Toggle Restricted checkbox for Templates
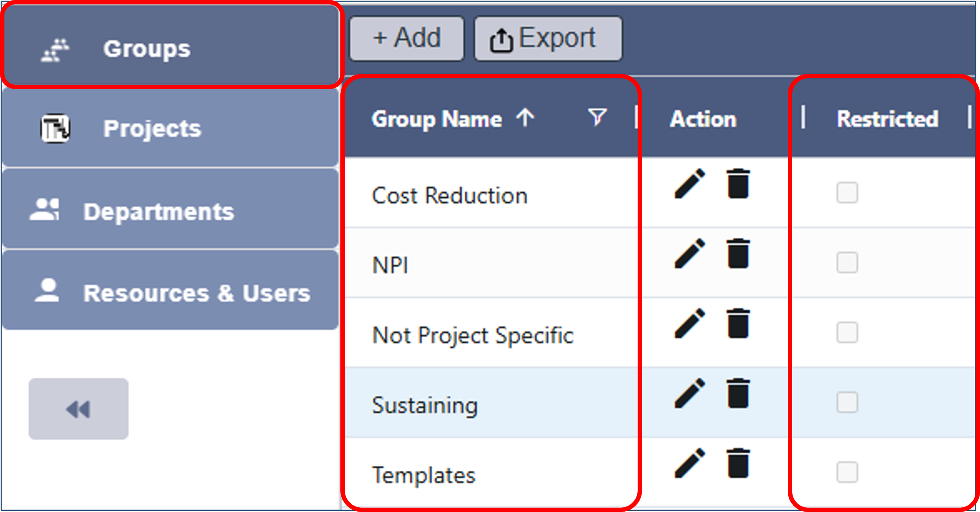 pos(847,472)
